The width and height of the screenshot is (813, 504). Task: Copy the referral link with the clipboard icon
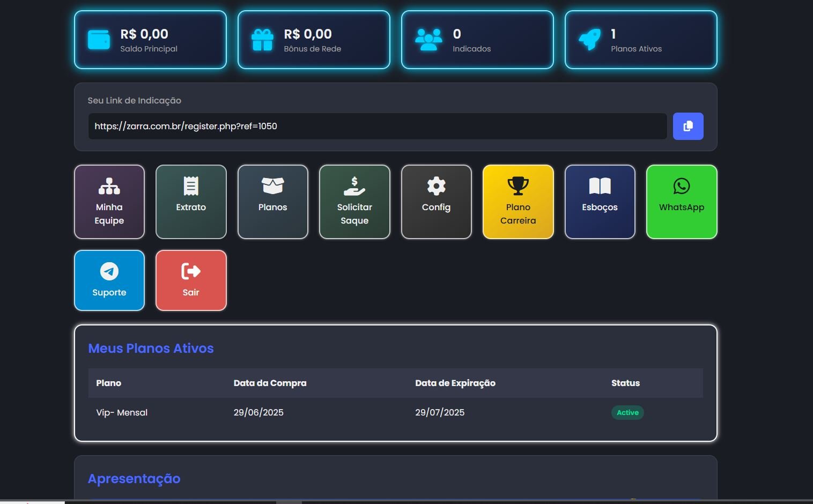688,126
